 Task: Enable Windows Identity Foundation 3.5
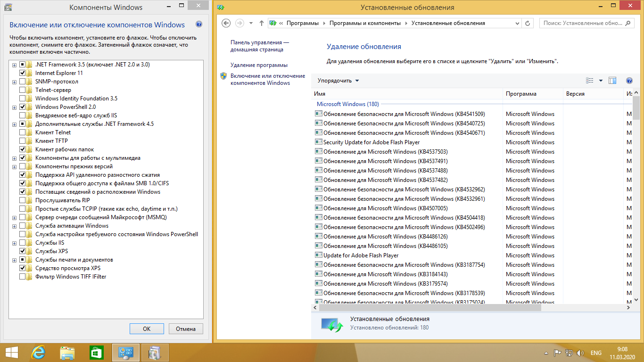pyautogui.click(x=22, y=99)
